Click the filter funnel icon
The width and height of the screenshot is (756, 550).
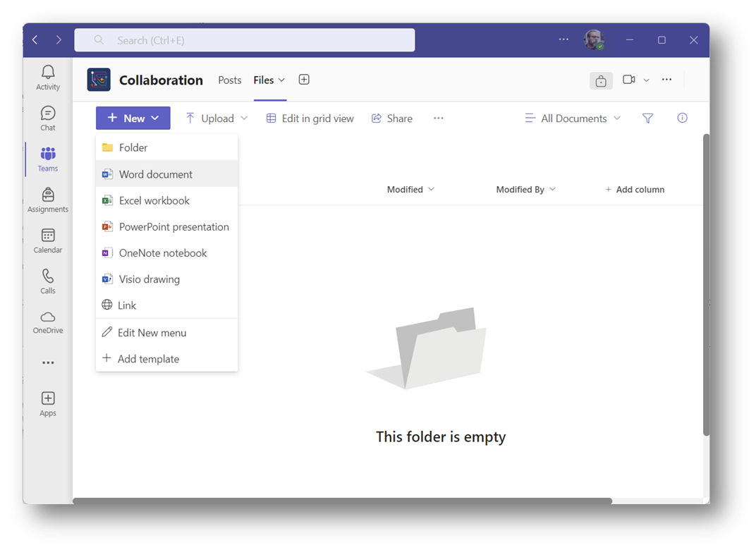click(647, 118)
